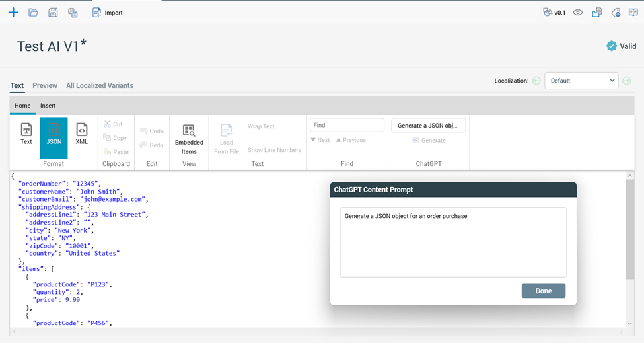644x343 pixels.
Task: Click the open book icon at top right
Action: (x=633, y=13)
